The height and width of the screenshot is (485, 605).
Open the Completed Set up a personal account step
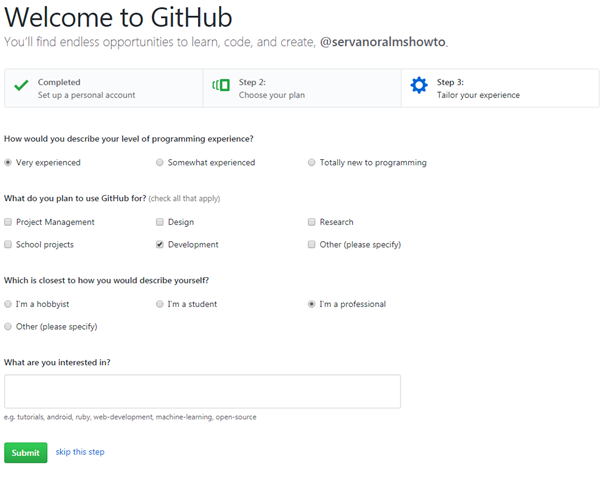pyautogui.click(x=104, y=88)
